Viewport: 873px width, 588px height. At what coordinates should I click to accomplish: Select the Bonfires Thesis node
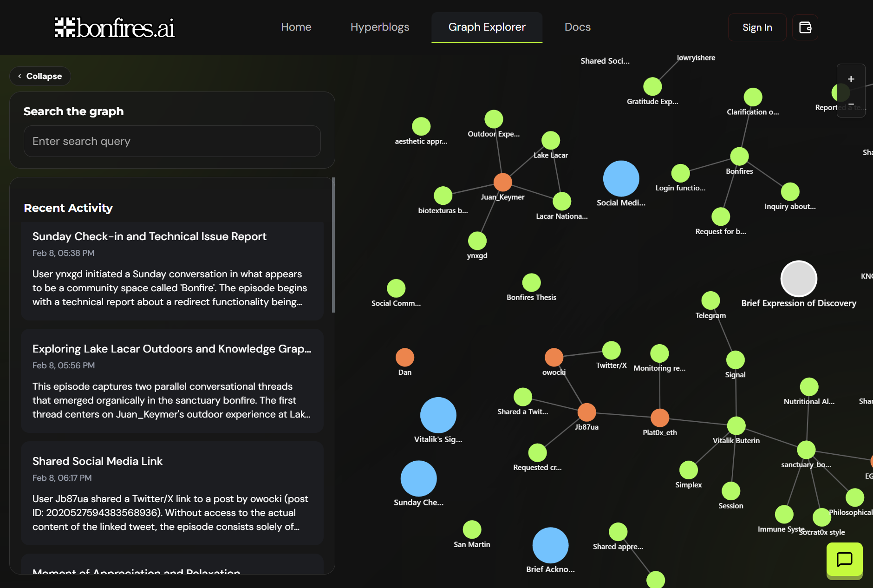coord(531,282)
